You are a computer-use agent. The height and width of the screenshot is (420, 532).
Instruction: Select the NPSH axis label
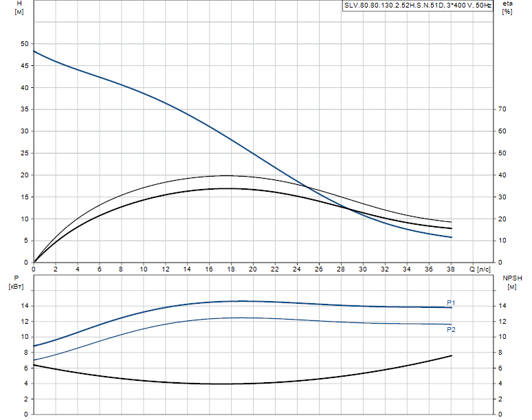click(512, 278)
